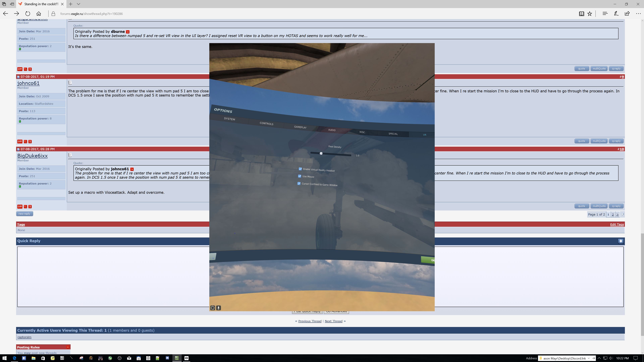Click the Pixel Density slider handle

321,153
